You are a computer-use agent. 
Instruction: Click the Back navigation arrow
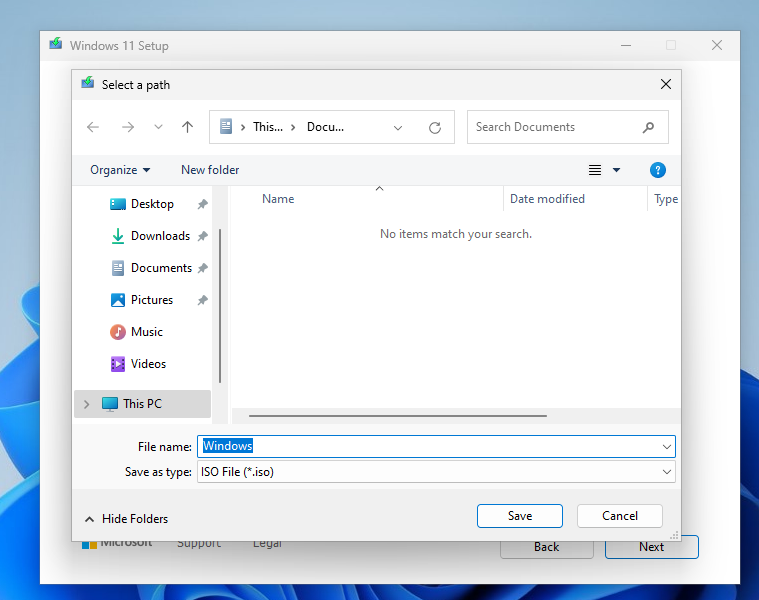(x=92, y=127)
